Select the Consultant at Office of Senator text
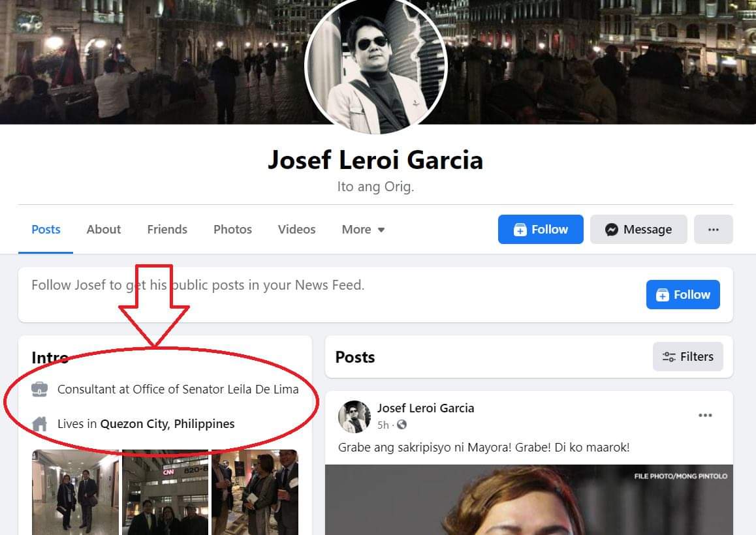Image resolution: width=756 pixels, height=535 pixels. click(x=178, y=389)
